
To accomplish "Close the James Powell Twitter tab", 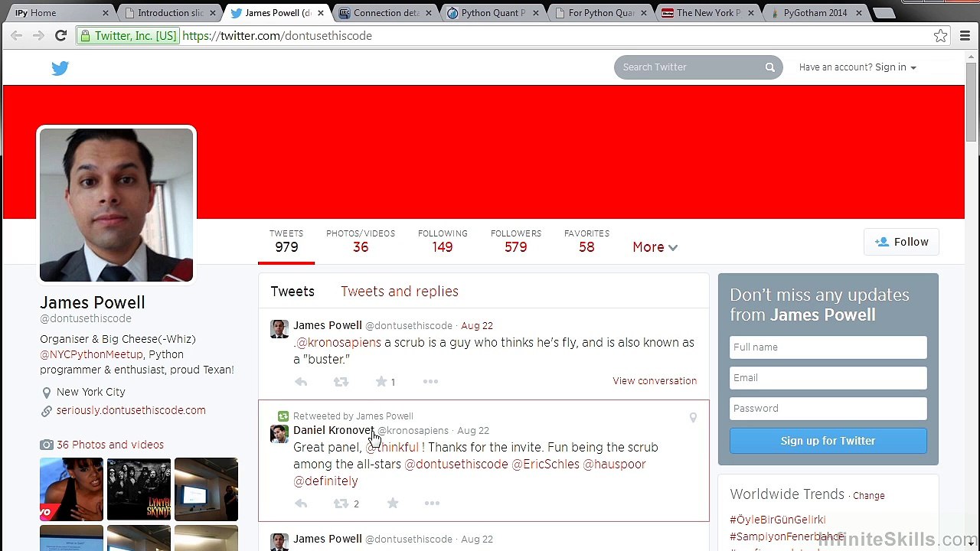I will pos(321,13).
